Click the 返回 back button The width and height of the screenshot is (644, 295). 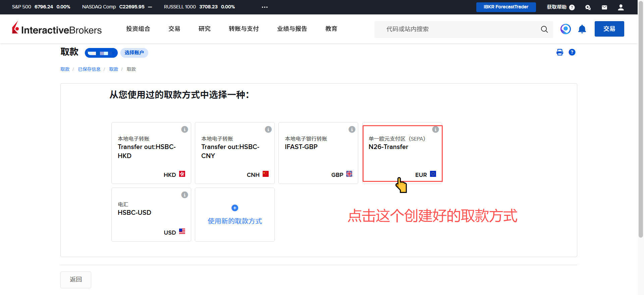pyautogui.click(x=76, y=280)
